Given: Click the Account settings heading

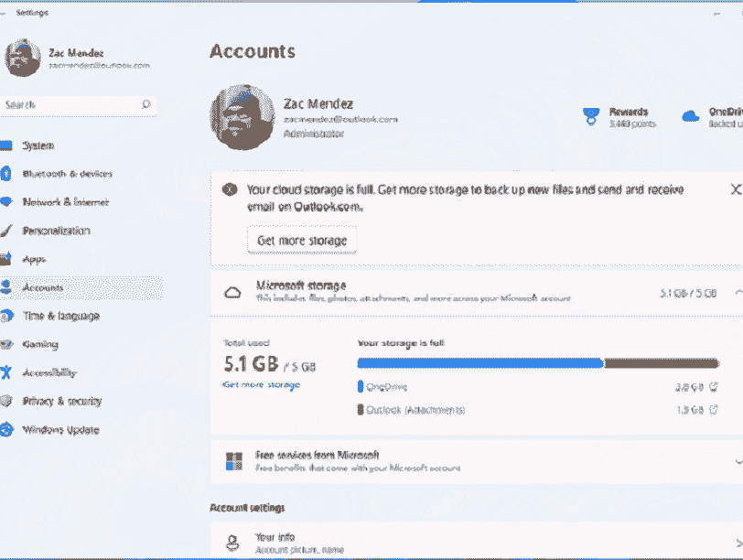Looking at the screenshot, I should click(x=247, y=508).
